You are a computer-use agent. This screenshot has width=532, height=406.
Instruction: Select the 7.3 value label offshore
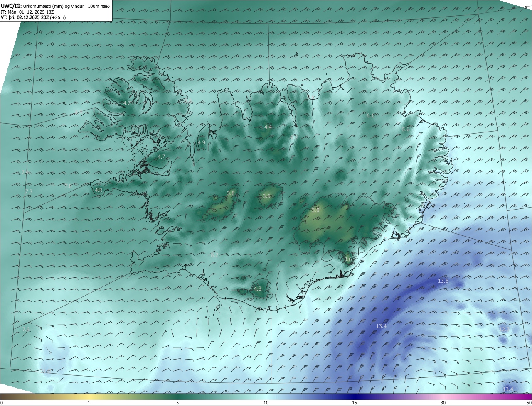pyautogui.click(x=29, y=191)
